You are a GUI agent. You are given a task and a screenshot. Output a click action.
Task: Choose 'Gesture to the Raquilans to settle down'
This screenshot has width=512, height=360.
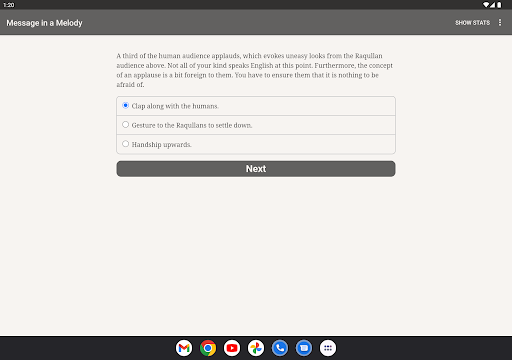click(125, 125)
